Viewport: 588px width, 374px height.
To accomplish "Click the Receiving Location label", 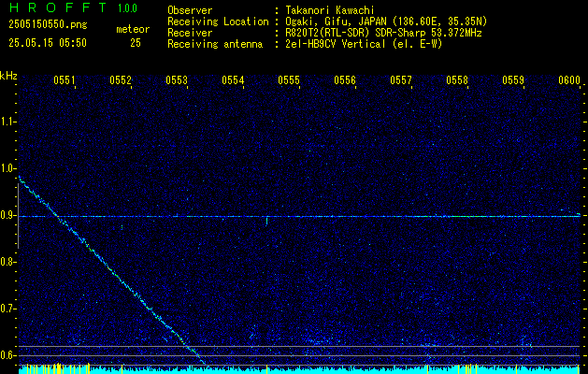I will pos(218,22).
